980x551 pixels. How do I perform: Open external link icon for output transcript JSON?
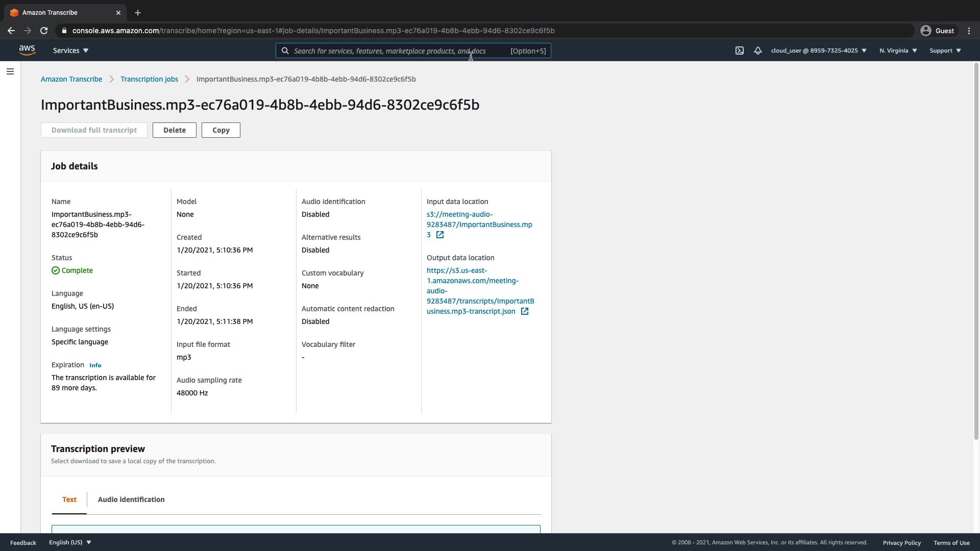click(525, 311)
